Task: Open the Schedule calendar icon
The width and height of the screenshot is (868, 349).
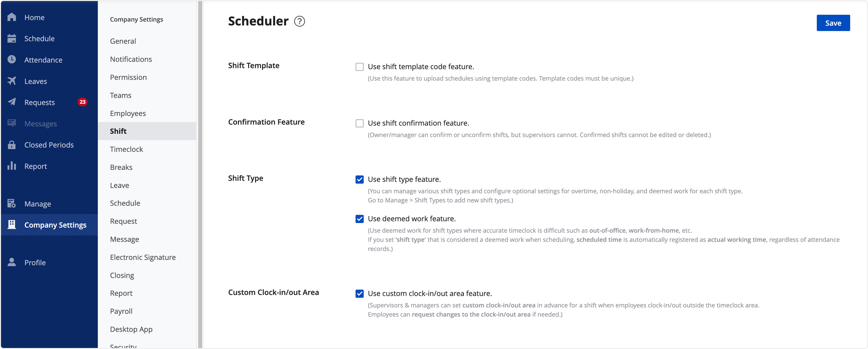Action: [12, 38]
